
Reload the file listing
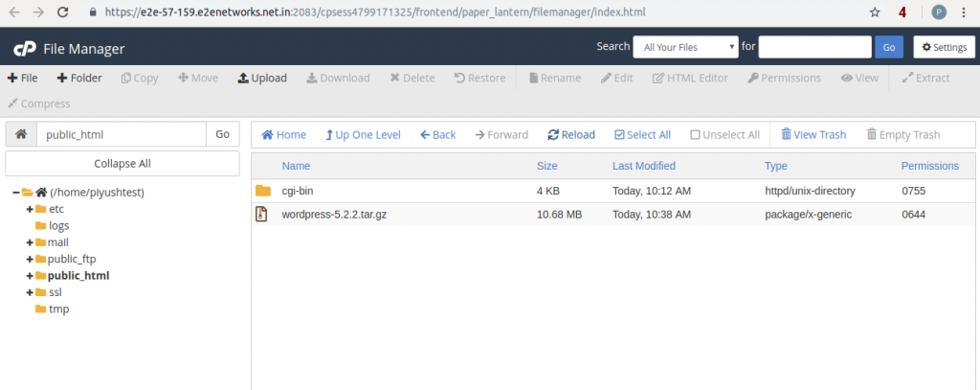(571, 134)
